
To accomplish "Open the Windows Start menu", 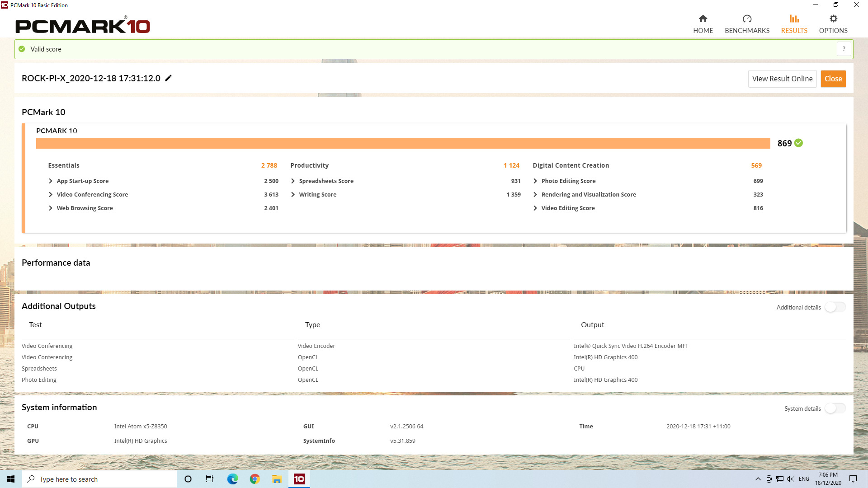I will pyautogui.click(x=11, y=479).
